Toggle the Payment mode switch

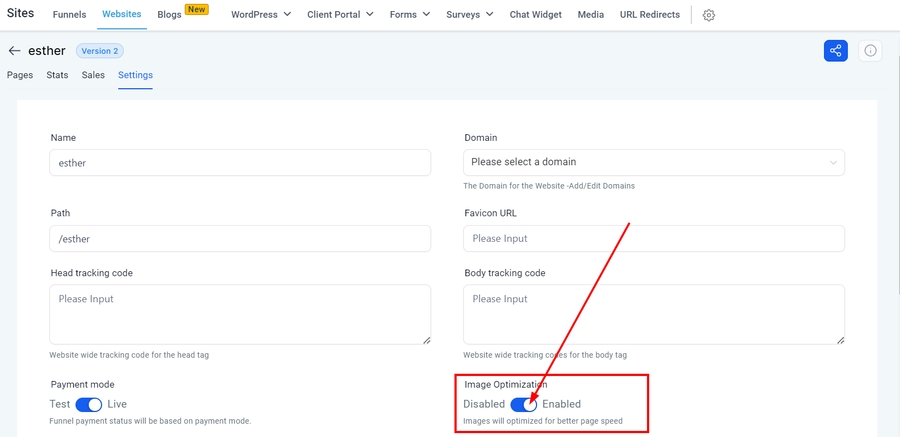coord(89,404)
